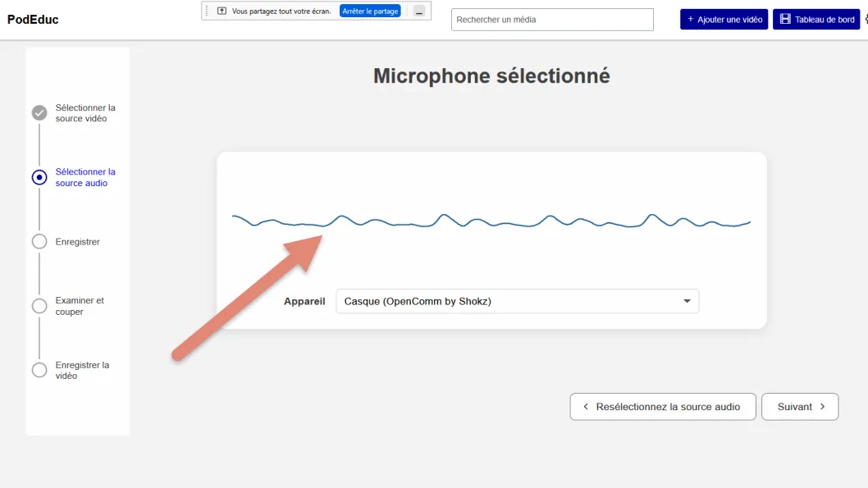
Task: Click the microphone audio waveform display
Action: pyautogui.click(x=491, y=221)
